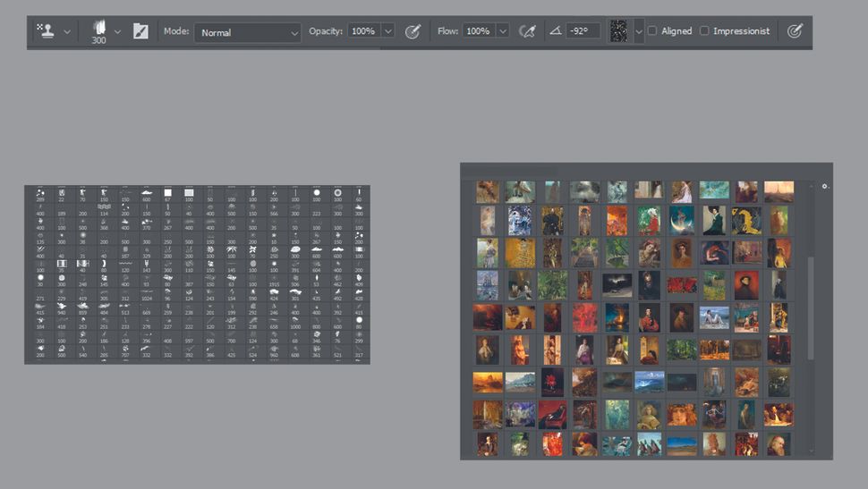Open the pattern picker gear menu
This screenshot has width=868, height=489.
(825, 187)
